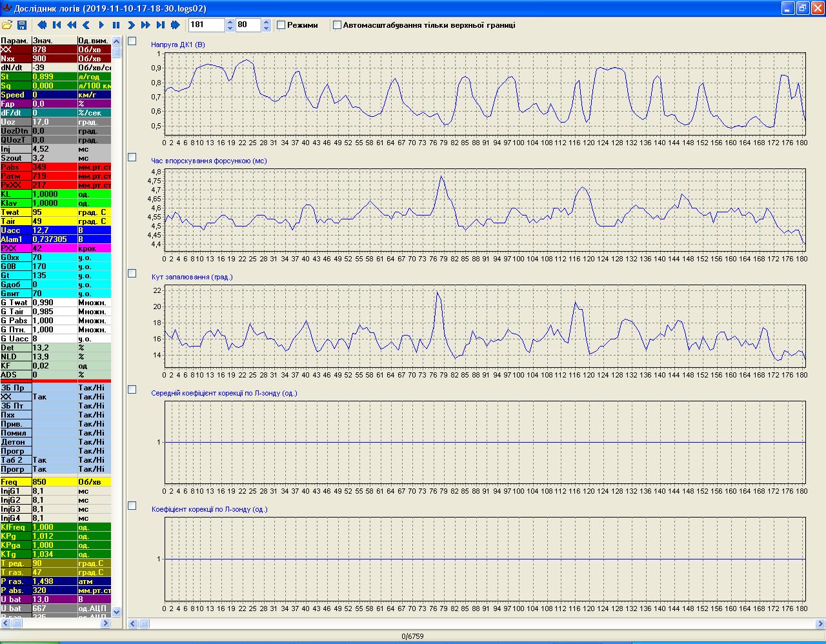
Task: Select the Twat parameter row
Action: 56,212
